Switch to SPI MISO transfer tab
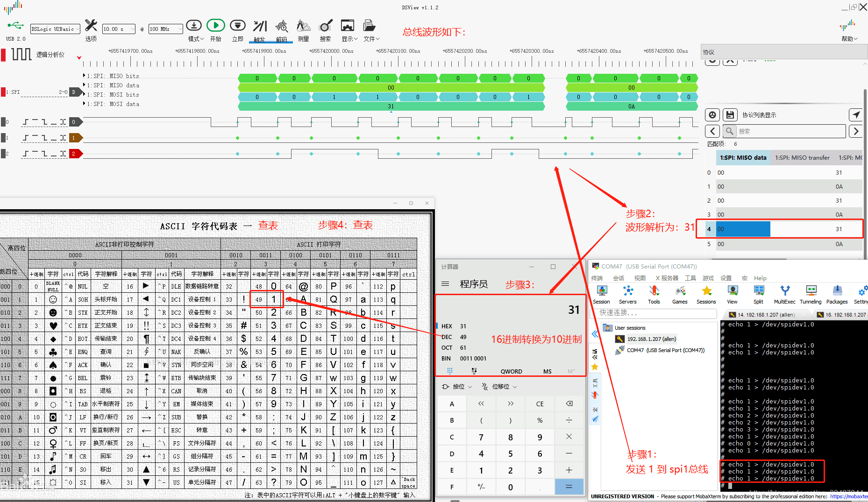 802,158
